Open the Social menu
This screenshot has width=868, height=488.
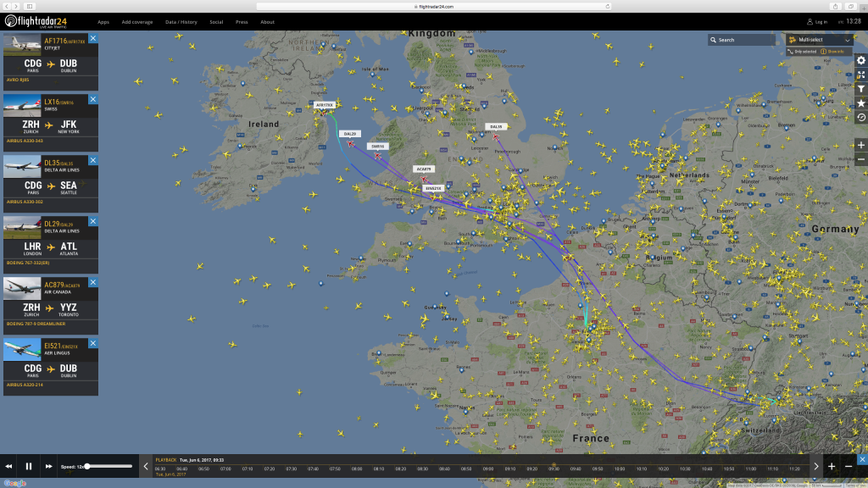216,22
